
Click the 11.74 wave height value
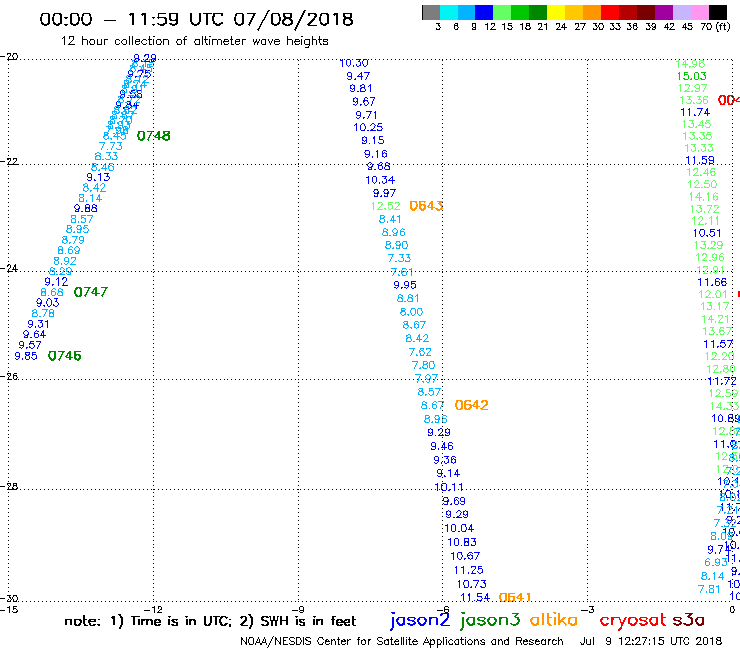pyautogui.click(x=695, y=112)
